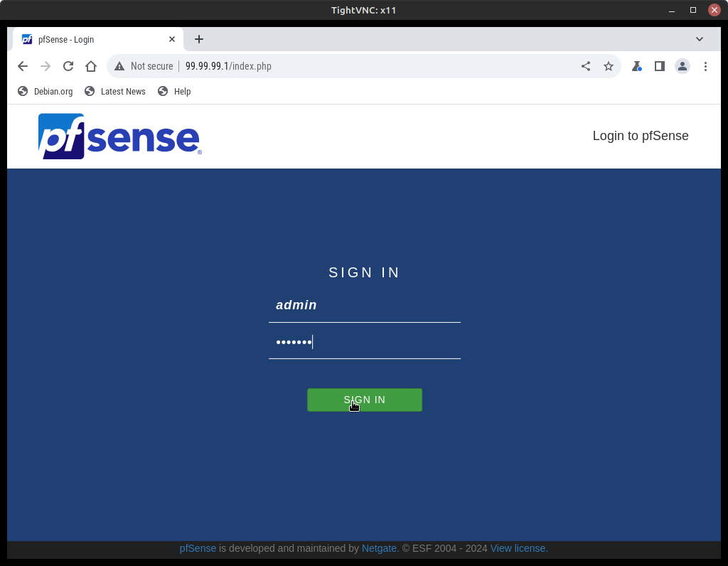
Task: Share this page via share icon
Action: 586,66
